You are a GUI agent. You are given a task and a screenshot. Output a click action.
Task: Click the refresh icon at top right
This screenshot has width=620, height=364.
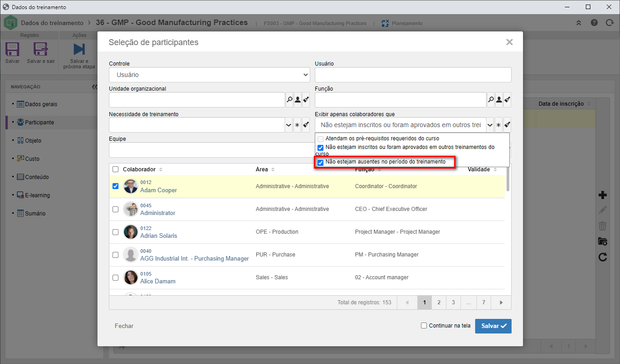click(610, 23)
